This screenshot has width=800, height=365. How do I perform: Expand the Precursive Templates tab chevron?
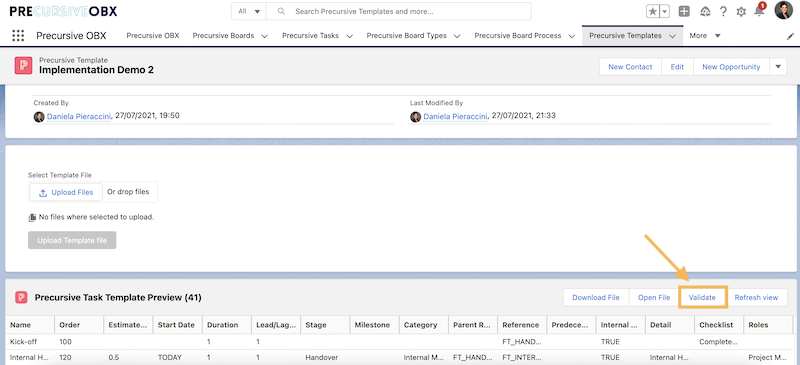click(672, 36)
